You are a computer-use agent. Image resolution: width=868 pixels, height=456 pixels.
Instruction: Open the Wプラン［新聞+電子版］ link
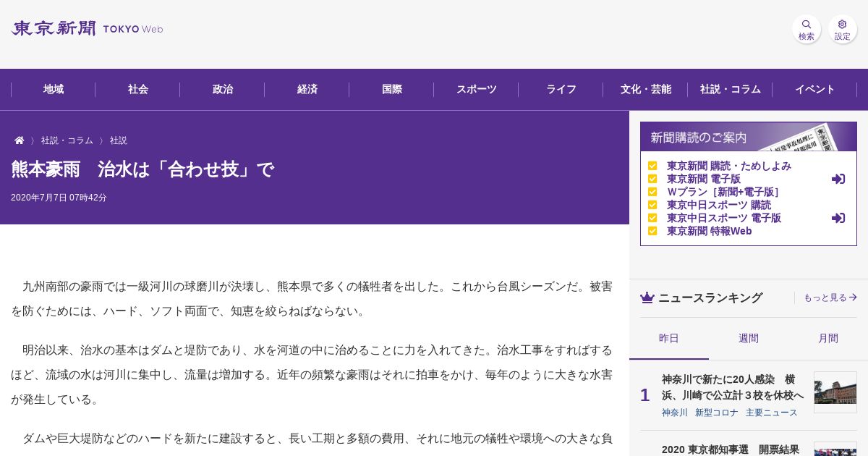pos(725,192)
